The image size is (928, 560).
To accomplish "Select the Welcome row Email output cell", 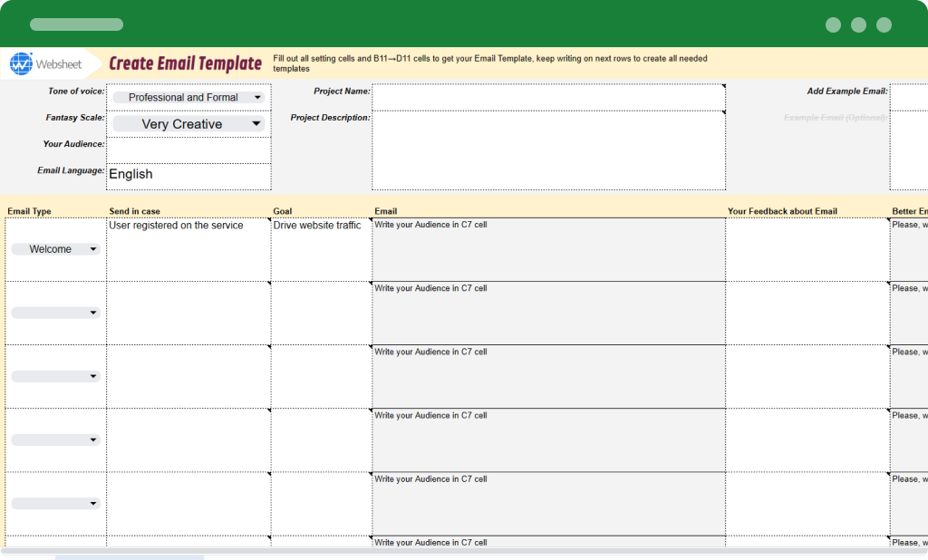I will pos(548,249).
